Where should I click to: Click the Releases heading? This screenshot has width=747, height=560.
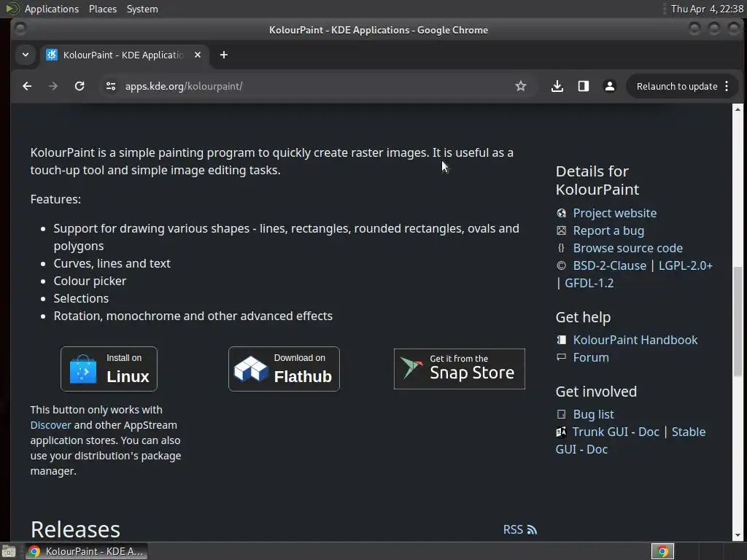pos(75,529)
